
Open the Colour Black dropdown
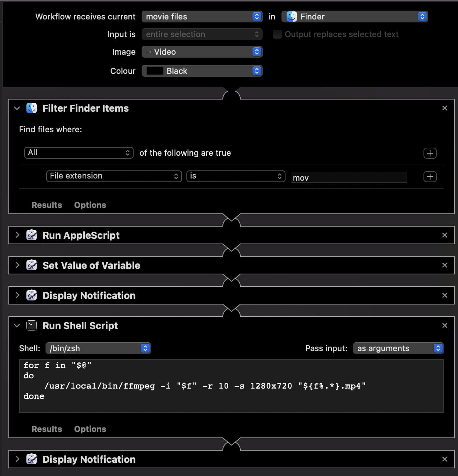click(202, 71)
